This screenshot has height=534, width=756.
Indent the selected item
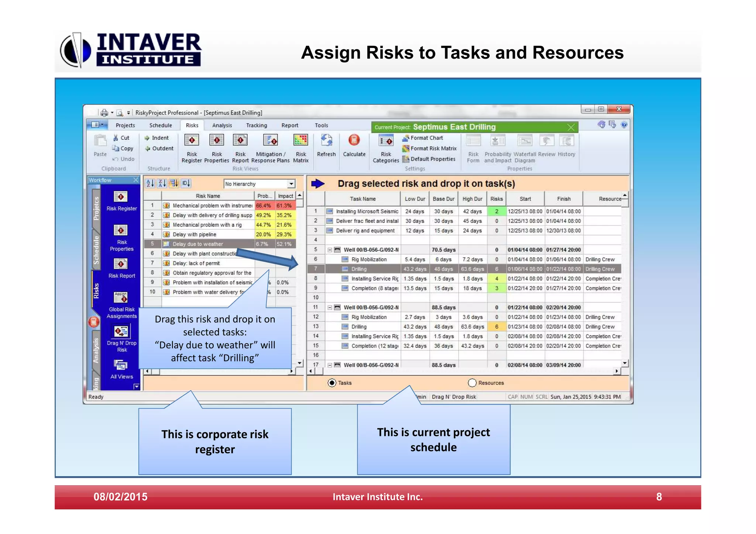tap(157, 138)
